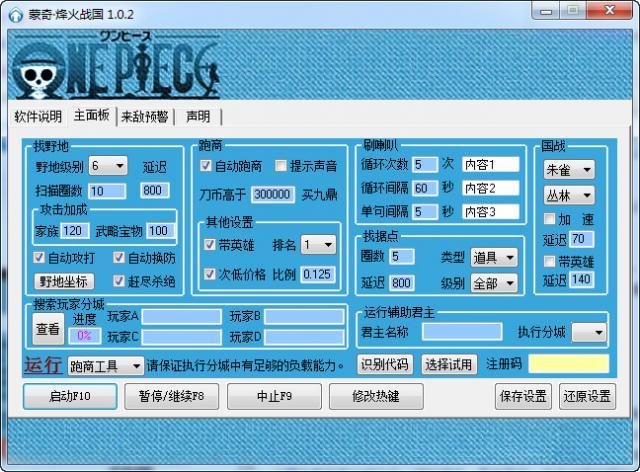Click the 选择试用 button

[449, 364]
